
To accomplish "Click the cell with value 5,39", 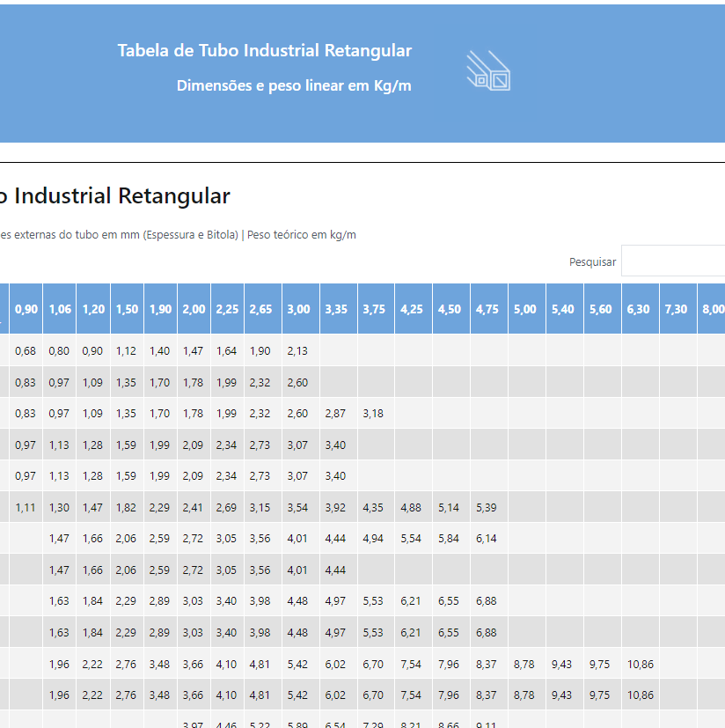I will coord(487,507).
